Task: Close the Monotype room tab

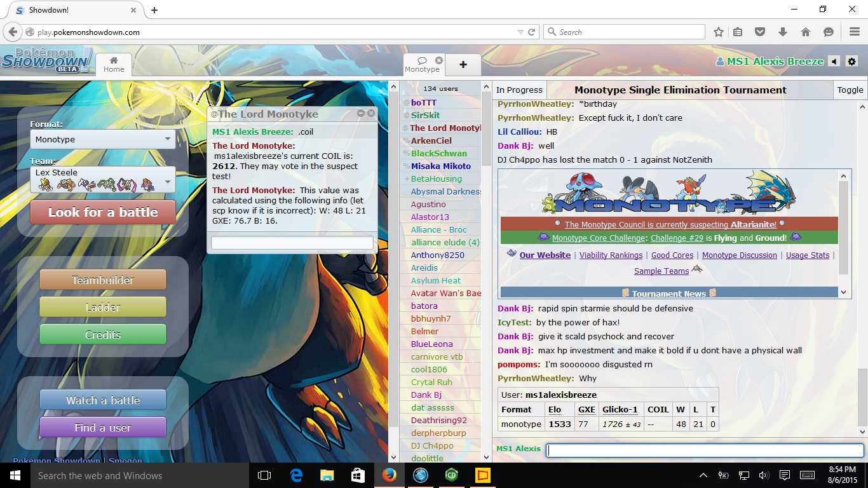Action: tap(438, 60)
